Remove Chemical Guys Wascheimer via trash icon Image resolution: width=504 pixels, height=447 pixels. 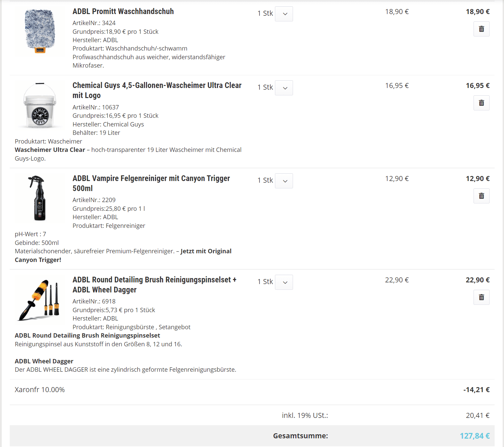pos(481,103)
